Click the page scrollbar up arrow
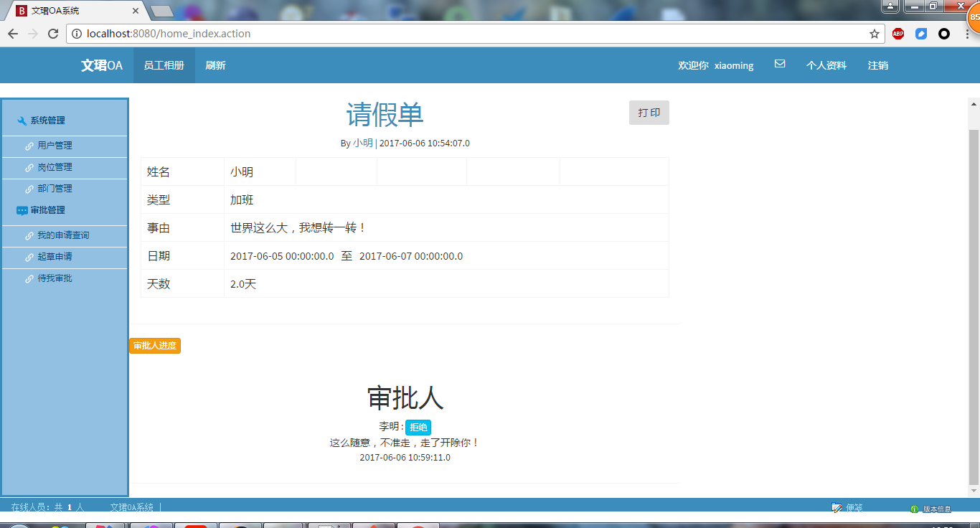 click(974, 104)
